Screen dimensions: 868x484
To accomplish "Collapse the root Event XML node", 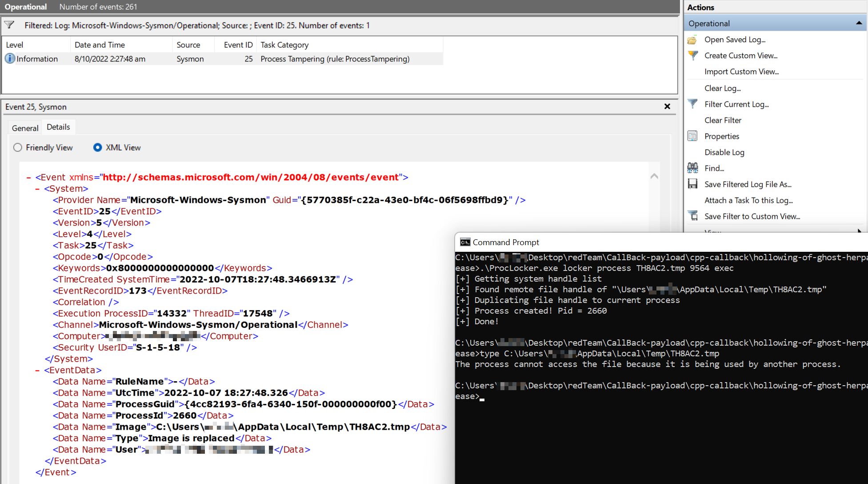I will 28,177.
